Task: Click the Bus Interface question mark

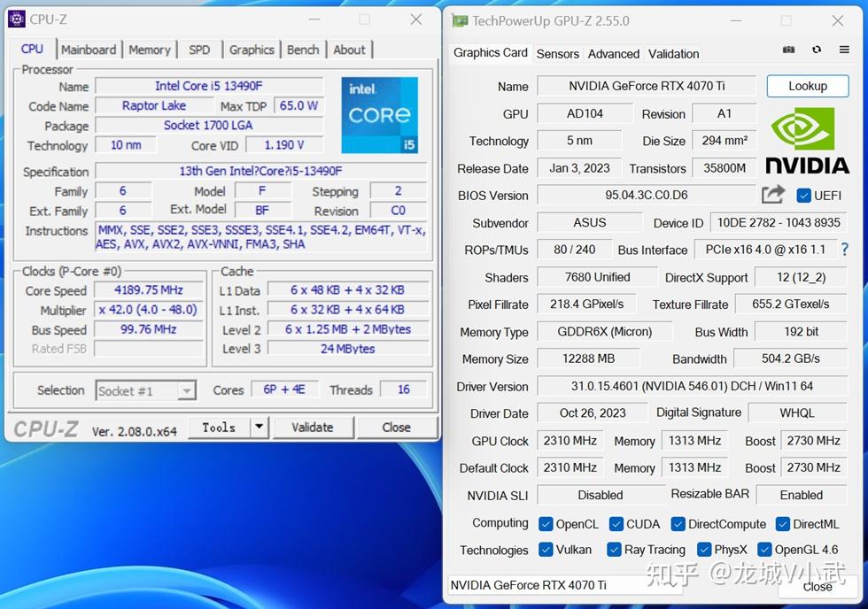Action: [x=844, y=250]
